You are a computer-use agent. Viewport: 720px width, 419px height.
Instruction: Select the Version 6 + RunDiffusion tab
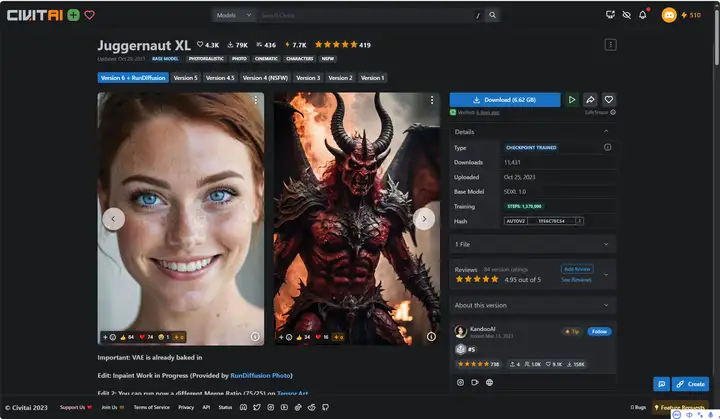click(x=133, y=78)
